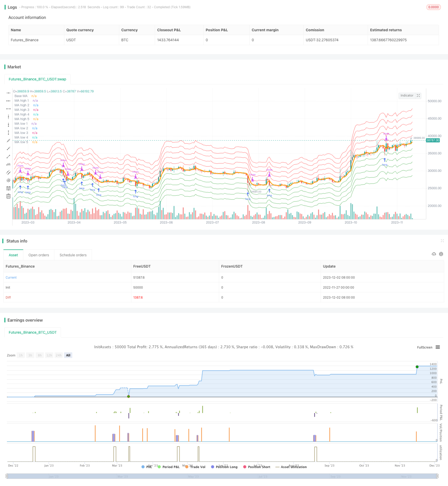The width and height of the screenshot is (448, 486).
Task: Set zoom range to 24h
Action: pyautogui.click(x=59, y=355)
